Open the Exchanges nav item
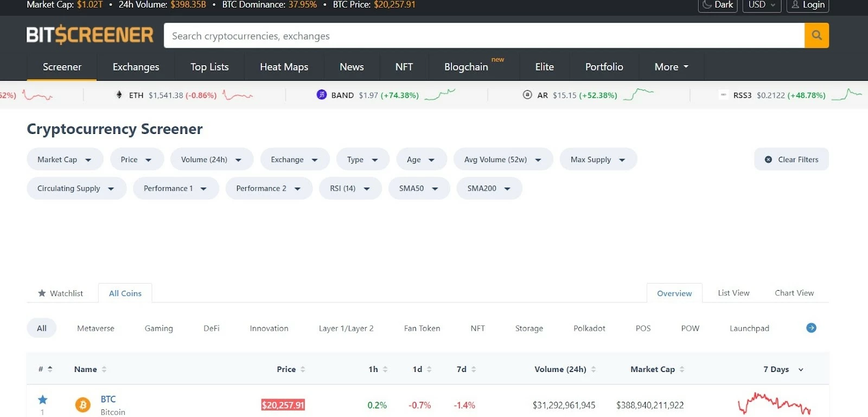The image size is (868, 417). point(136,67)
